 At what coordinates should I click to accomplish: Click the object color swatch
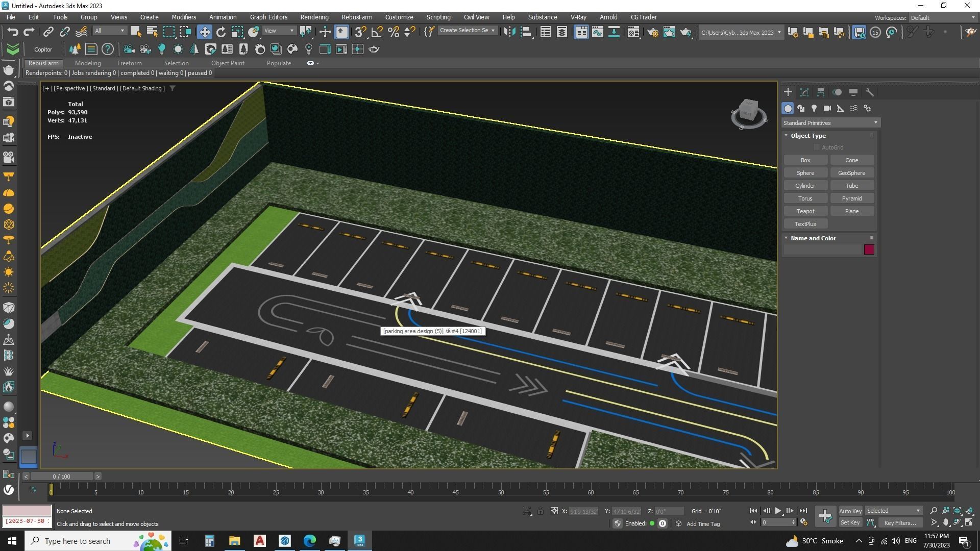point(869,249)
